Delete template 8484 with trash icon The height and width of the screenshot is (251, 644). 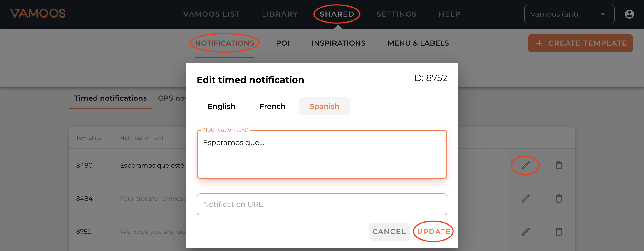(558, 198)
